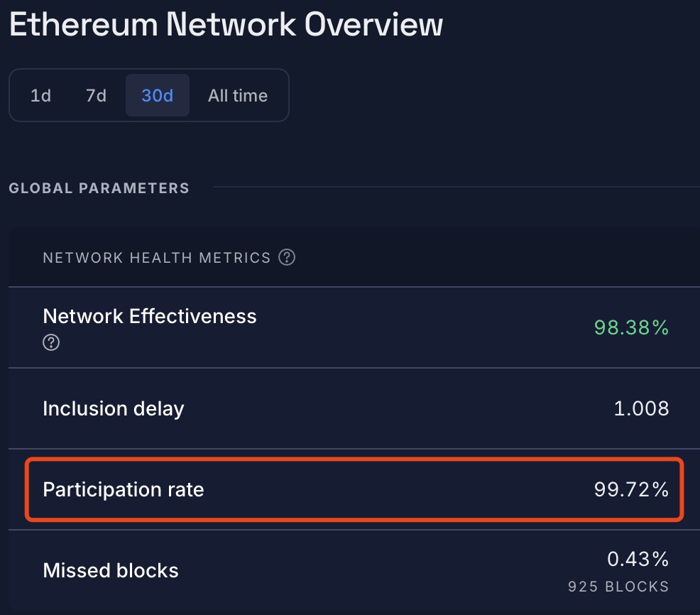Select the 7d time range tab
Screen dimensions: 700x615
(96, 95)
